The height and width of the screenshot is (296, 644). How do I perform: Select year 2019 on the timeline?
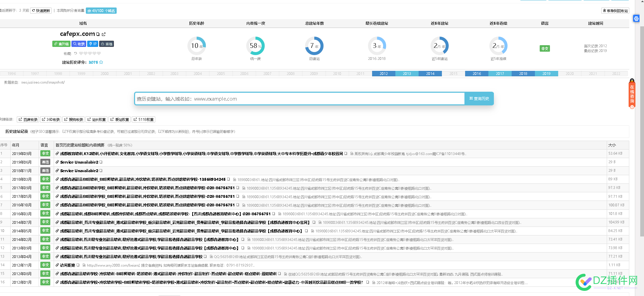click(x=547, y=74)
